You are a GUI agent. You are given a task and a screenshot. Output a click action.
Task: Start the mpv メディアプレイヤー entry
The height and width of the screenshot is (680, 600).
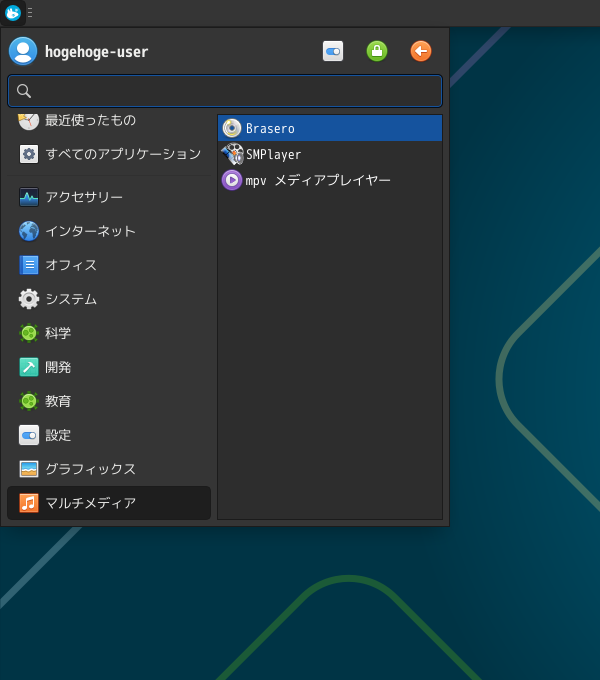tap(329, 180)
